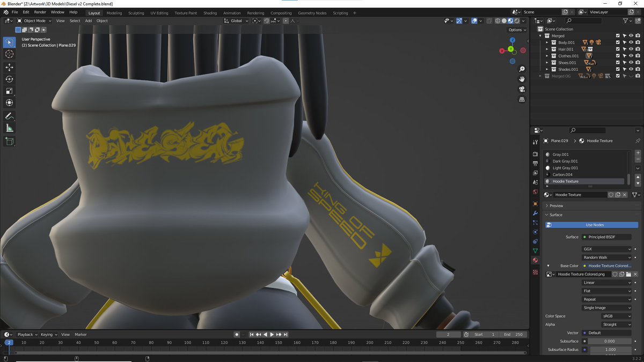Click the viewport pan hand icon
Screen dimensions: 644x362
(x=522, y=79)
